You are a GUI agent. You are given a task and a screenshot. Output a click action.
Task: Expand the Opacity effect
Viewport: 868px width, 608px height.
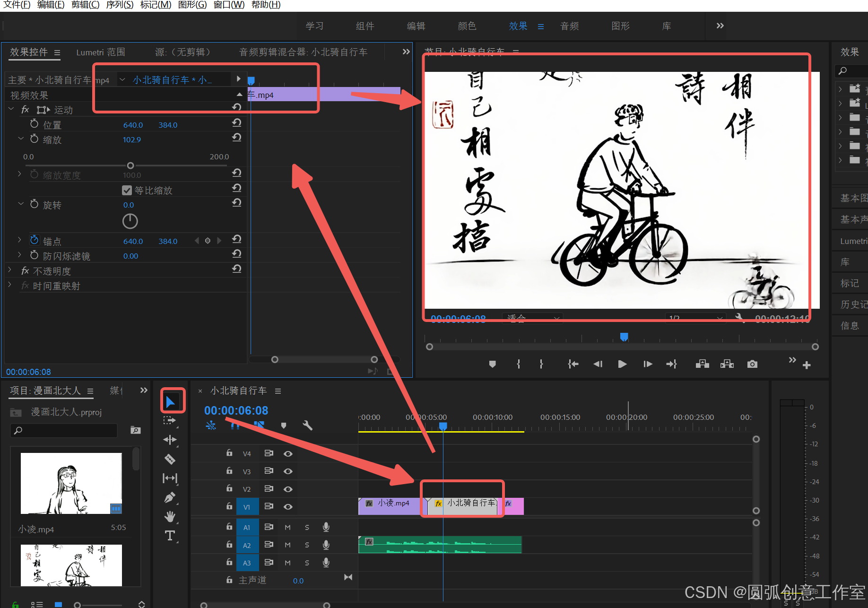tap(10, 270)
